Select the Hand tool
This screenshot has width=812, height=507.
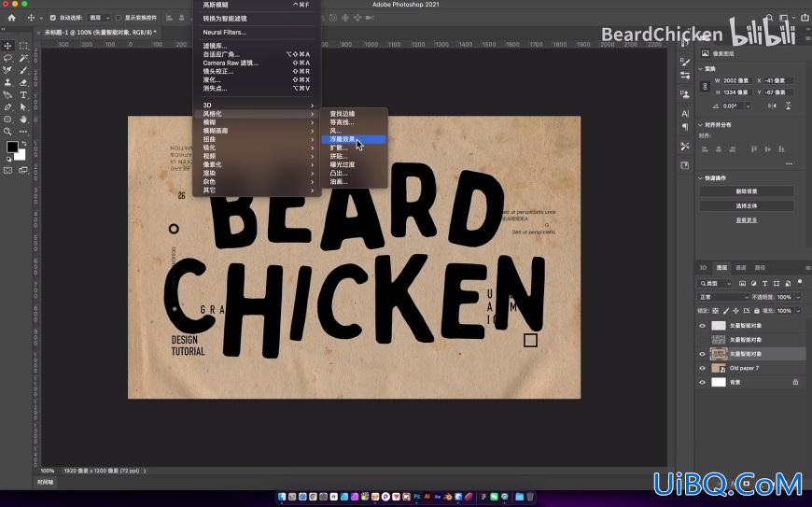coord(23,120)
